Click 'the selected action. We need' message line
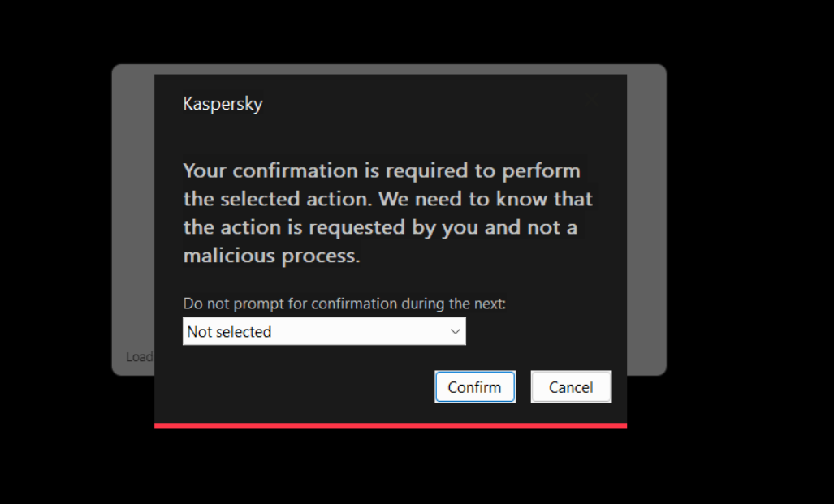The image size is (834, 504). [x=387, y=199]
